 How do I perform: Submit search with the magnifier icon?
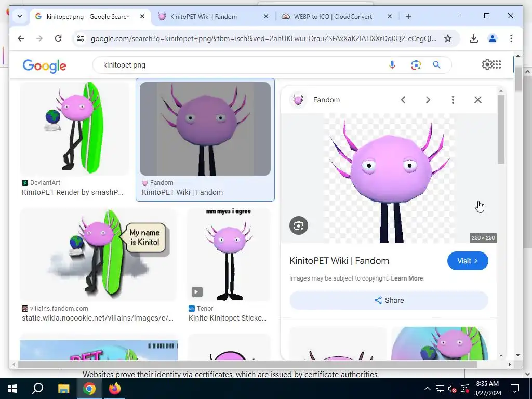coord(436,65)
